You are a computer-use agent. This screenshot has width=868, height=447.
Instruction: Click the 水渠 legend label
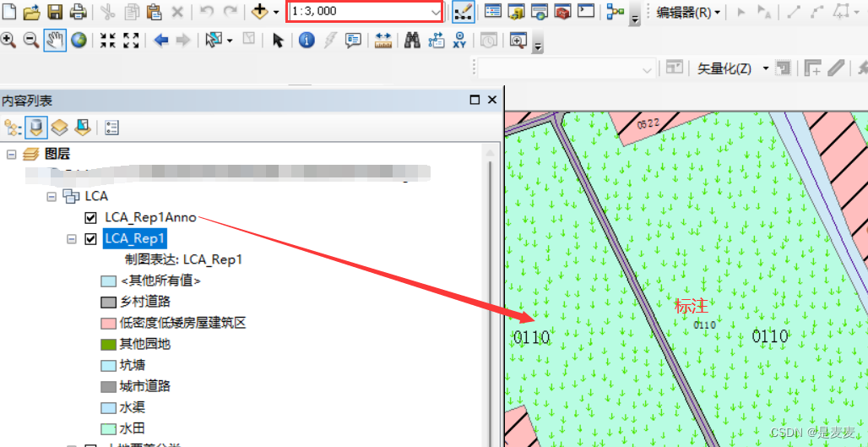pyautogui.click(x=133, y=407)
